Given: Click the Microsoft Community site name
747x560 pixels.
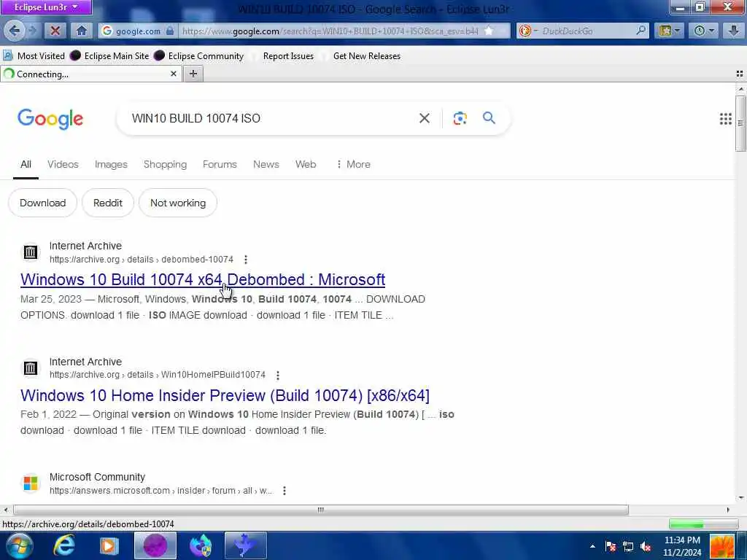Looking at the screenshot, I should coord(97,477).
